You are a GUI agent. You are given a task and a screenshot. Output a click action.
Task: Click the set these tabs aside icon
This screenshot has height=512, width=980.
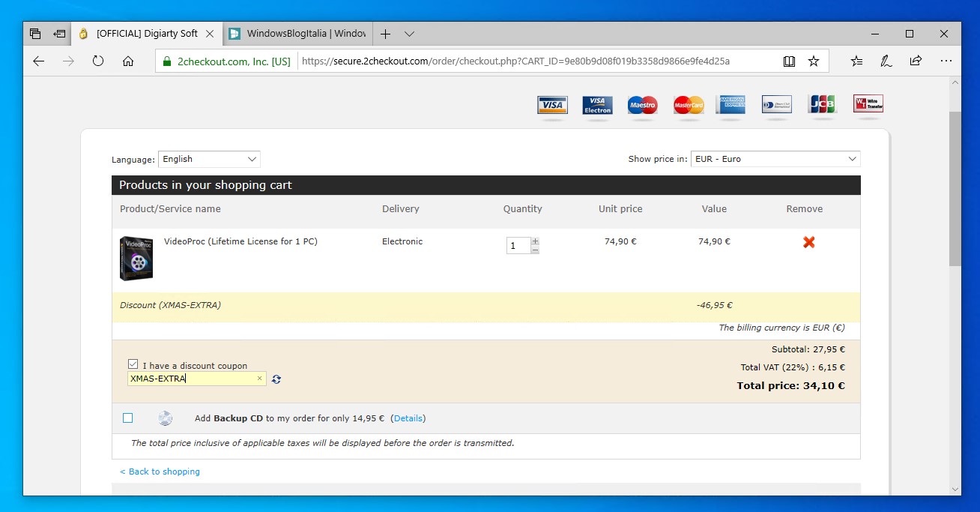click(59, 34)
